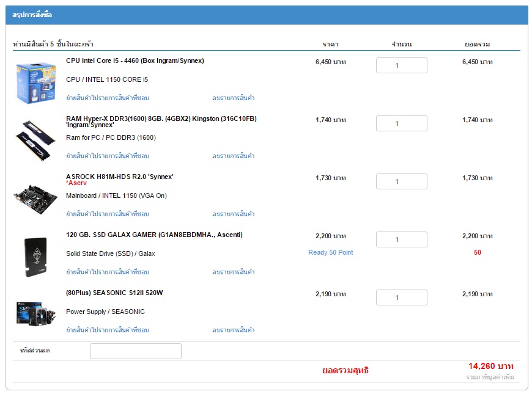
Task: Click the 1,730 unit price of the mainboard
Action: (331, 178)
